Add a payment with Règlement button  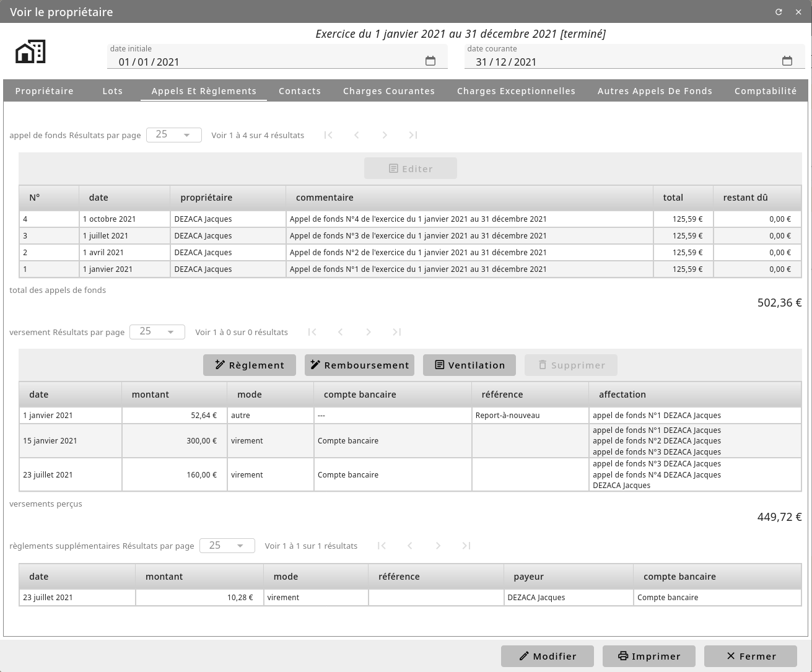(x=250, y=365)
